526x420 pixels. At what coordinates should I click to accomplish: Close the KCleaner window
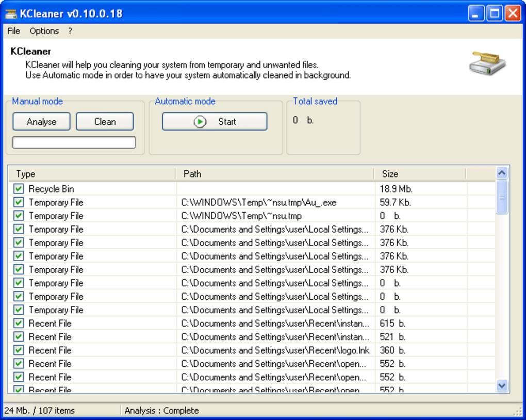point(513,13)
